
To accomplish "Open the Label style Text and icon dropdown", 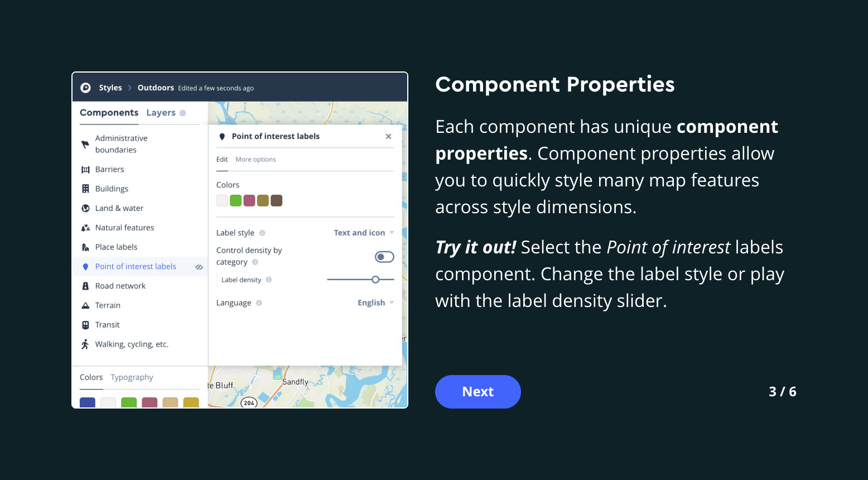I will [x=364, y=233].
